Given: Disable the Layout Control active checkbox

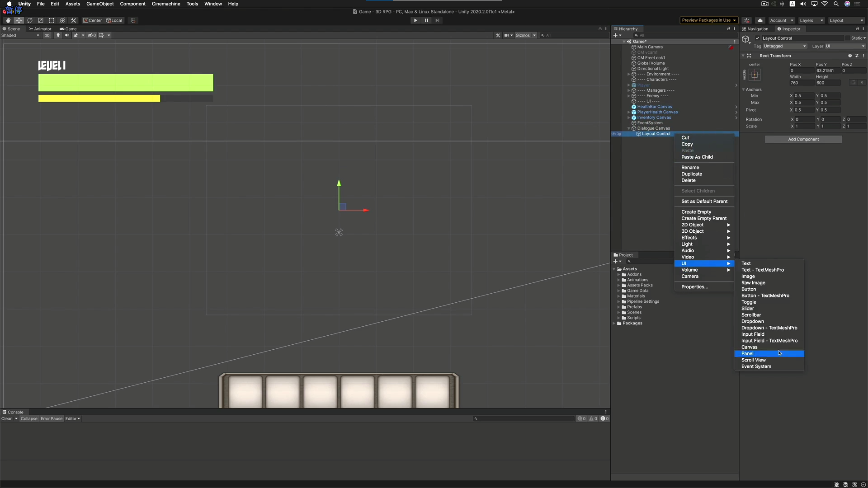Looking at the screenshot, I should click(x=758, y=38).
